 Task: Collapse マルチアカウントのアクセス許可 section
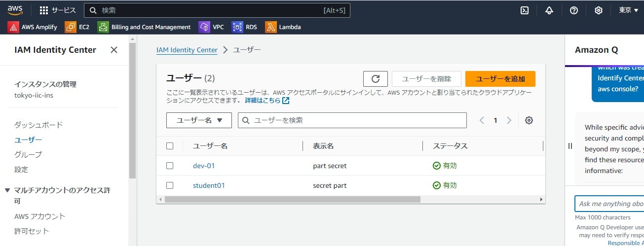tap(7, 190)
